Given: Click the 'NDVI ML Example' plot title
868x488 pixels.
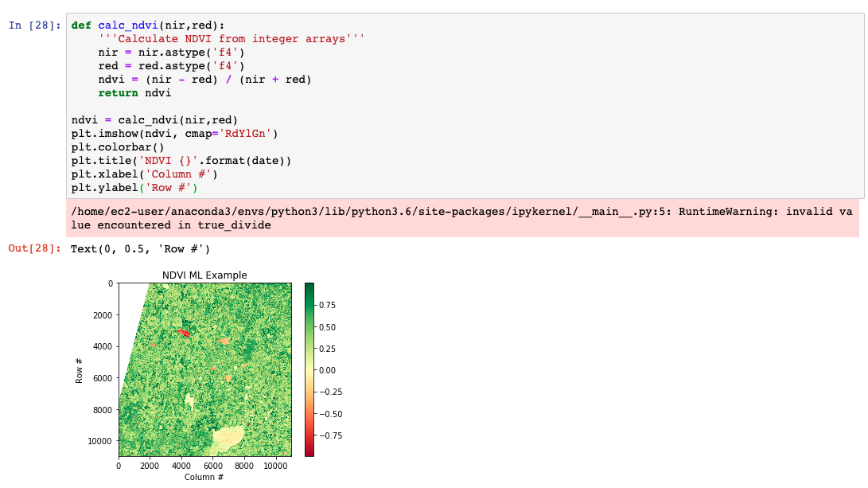Looking at the screenshot, I should click(204, 275).
